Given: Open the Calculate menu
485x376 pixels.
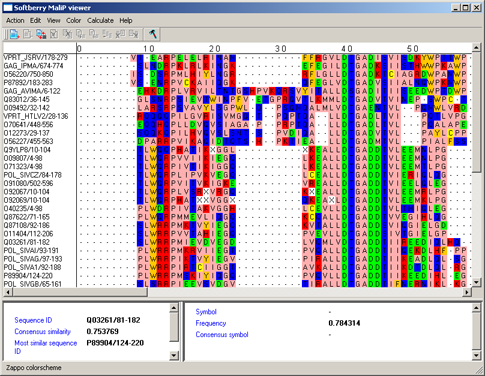Looking at the screenshot, I should click(x=100, y=21).
